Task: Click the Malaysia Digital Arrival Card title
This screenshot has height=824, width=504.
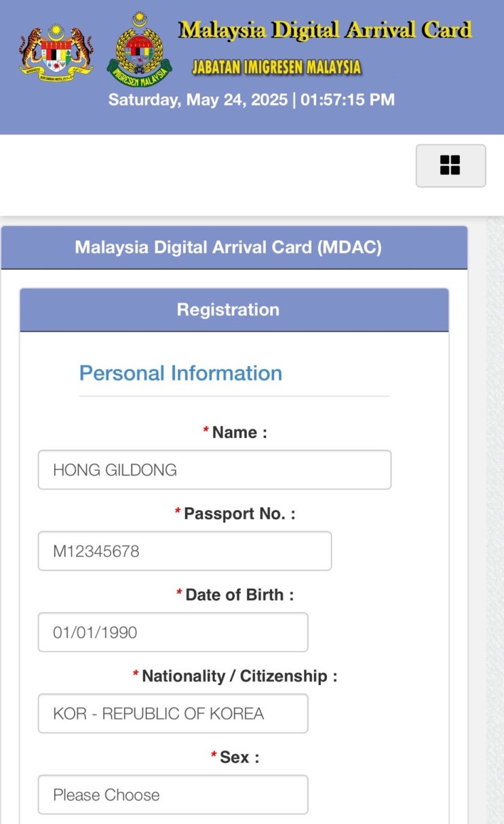Action: (325, 31)
